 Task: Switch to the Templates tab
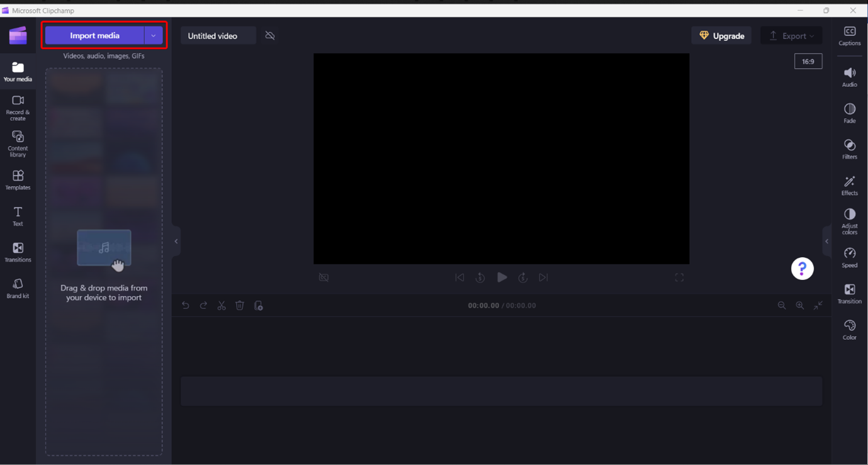(x=18, y=180)
